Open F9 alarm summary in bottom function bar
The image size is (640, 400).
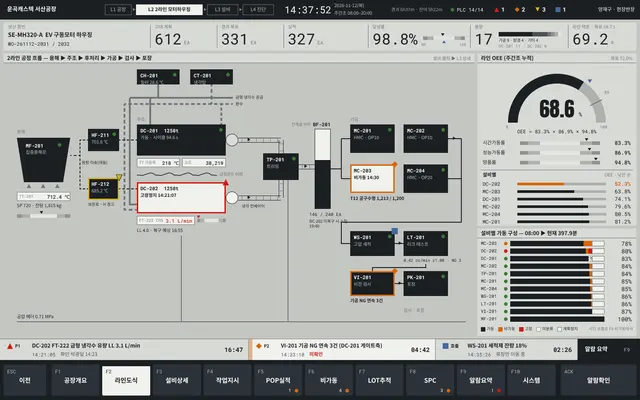(x=480, y=380)
